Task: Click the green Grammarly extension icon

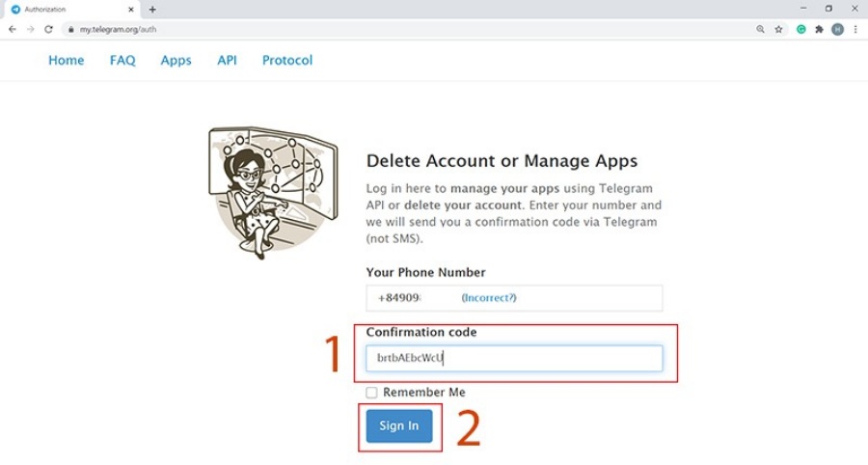Action: coord(800,29)
